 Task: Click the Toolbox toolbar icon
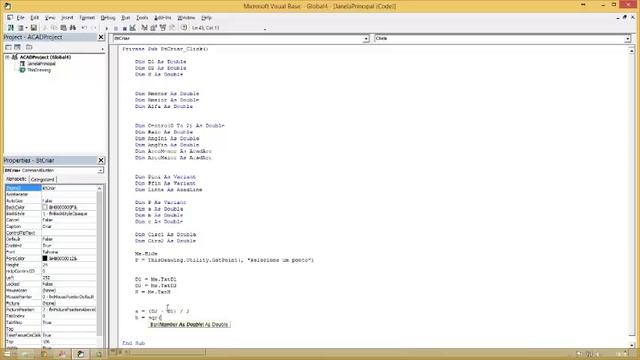click(172, 28)
